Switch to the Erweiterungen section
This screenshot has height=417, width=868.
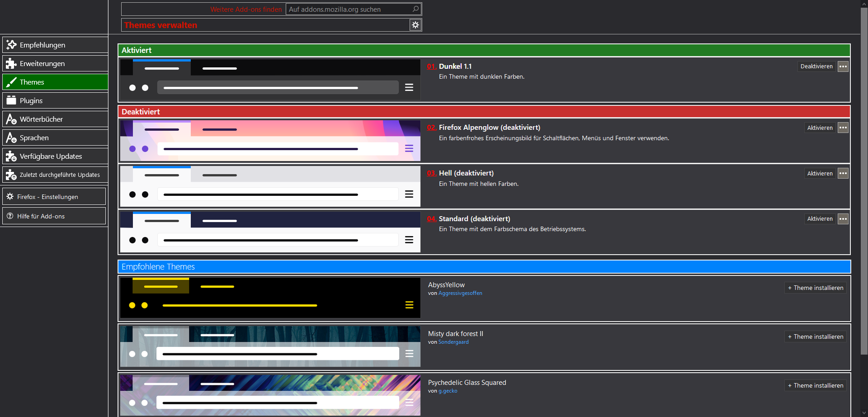point(55,63)
